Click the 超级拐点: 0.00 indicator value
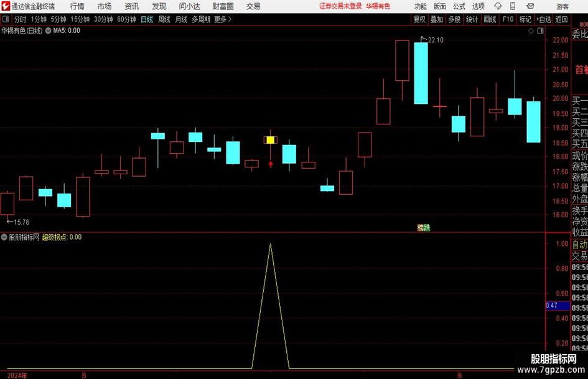Image resolution: width=588 pixels, height=379 pixels. tap(62, 236)
